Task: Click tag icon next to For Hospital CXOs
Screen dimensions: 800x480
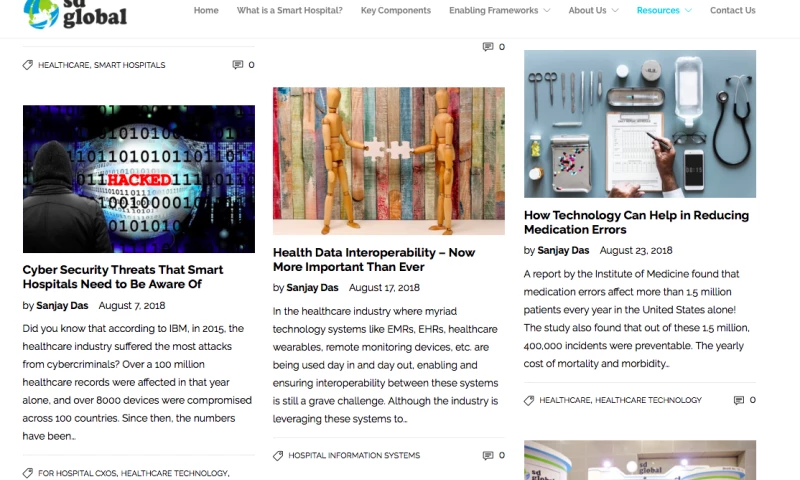Action: pos(28,473)
